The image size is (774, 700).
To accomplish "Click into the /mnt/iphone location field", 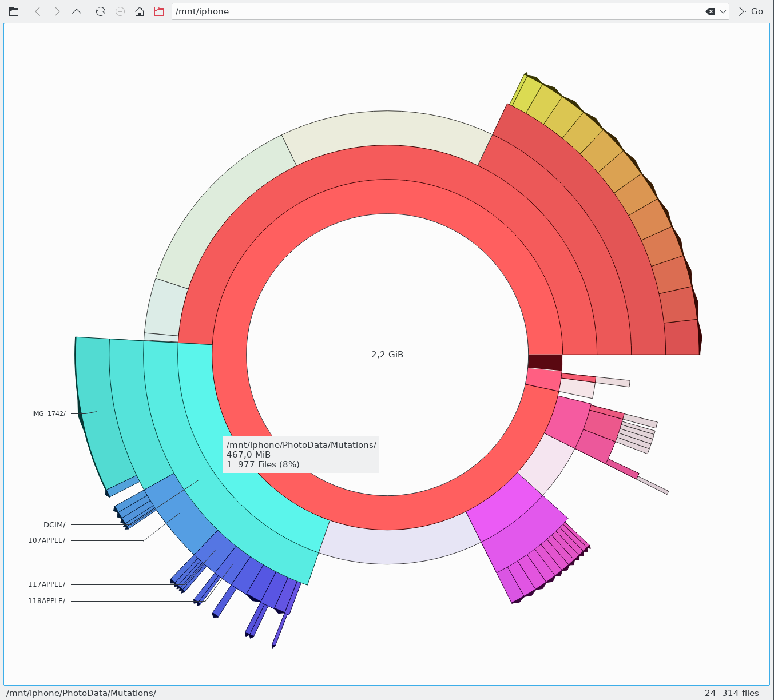I will [x=435, y=11].
